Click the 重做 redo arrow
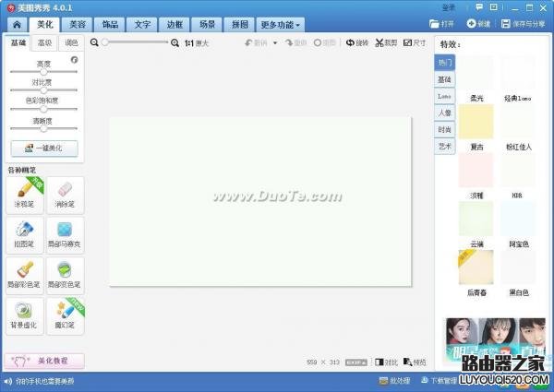The height and width of the screenshot is (392, 554). 295,42
